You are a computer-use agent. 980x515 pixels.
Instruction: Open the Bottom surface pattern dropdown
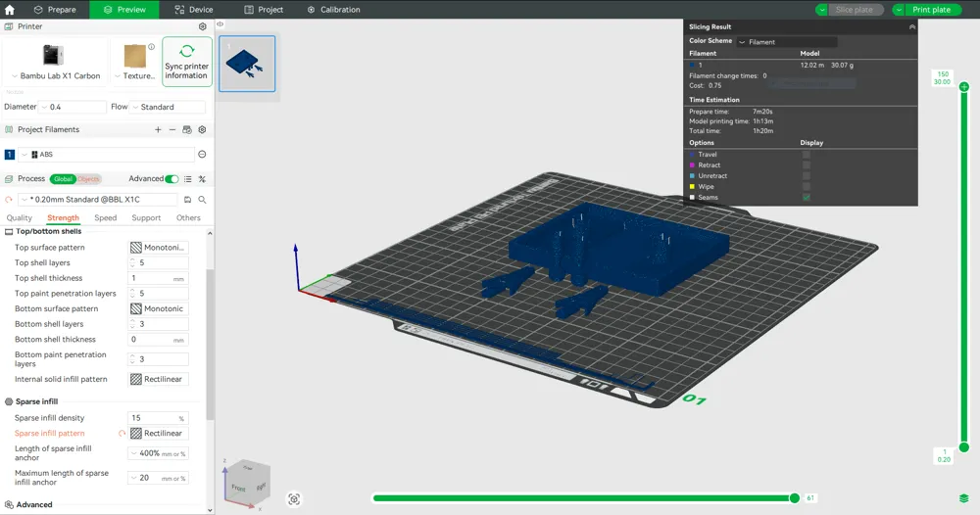158,308
